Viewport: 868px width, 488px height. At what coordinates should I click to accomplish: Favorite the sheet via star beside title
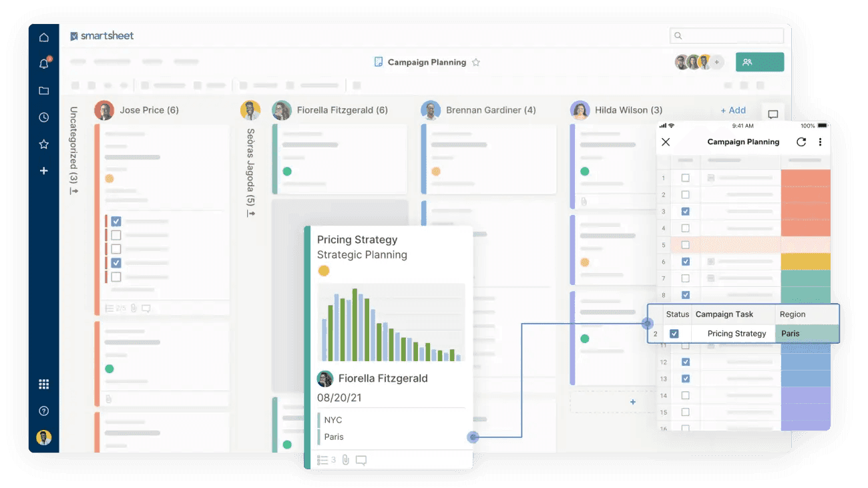pos(476,62)
